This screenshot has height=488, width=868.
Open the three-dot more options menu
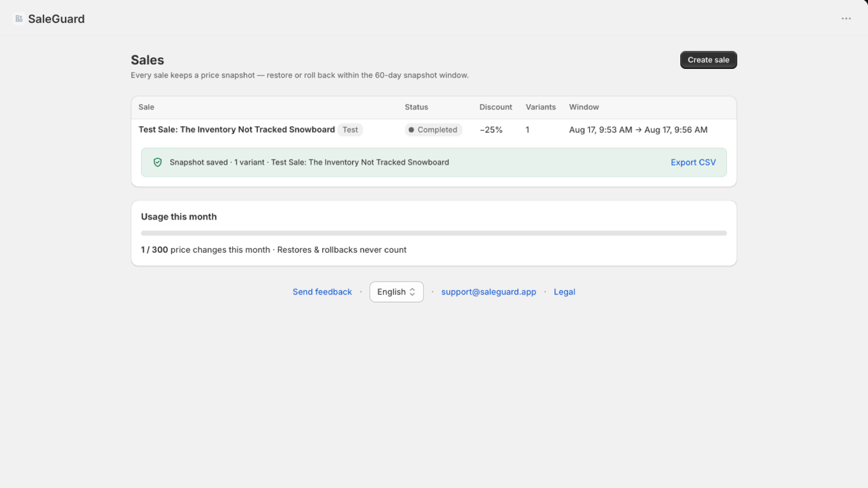tap(846, 18)
